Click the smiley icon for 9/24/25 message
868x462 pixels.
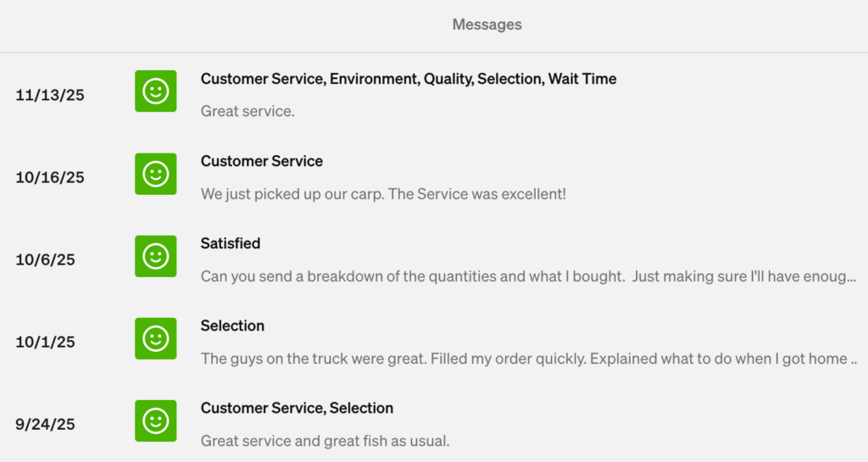pyautogui.click(x=156, y=420)
